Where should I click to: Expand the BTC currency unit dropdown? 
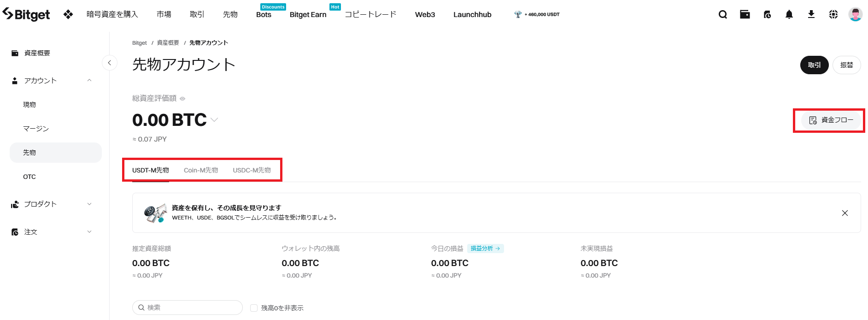214,120
